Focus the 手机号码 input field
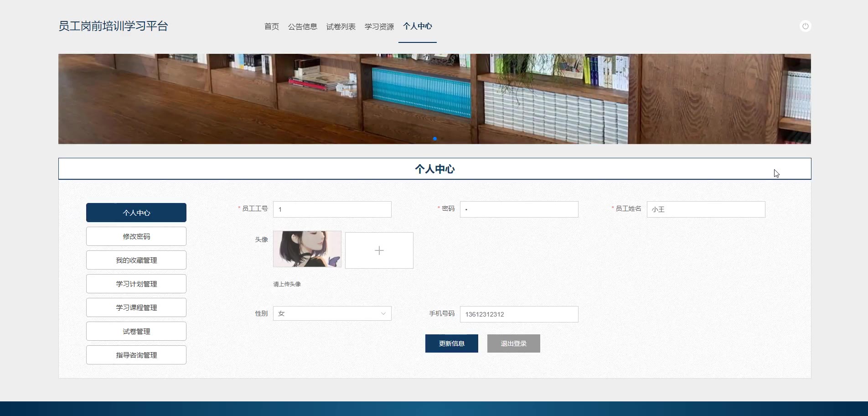 tap(519, 314)
